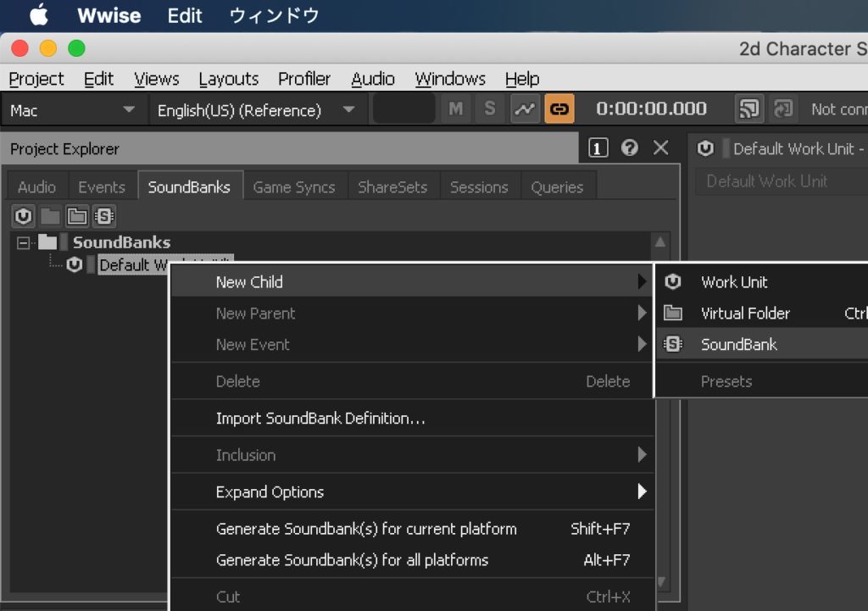868x611 pixels.
Task: Open the Help menu
Action: [522, 79]
